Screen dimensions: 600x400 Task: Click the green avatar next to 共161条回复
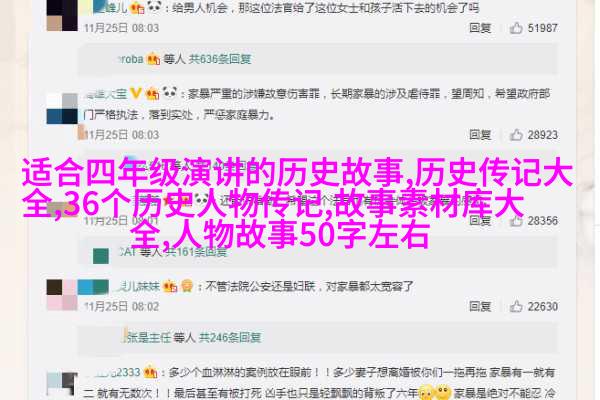tap(101, 256)
